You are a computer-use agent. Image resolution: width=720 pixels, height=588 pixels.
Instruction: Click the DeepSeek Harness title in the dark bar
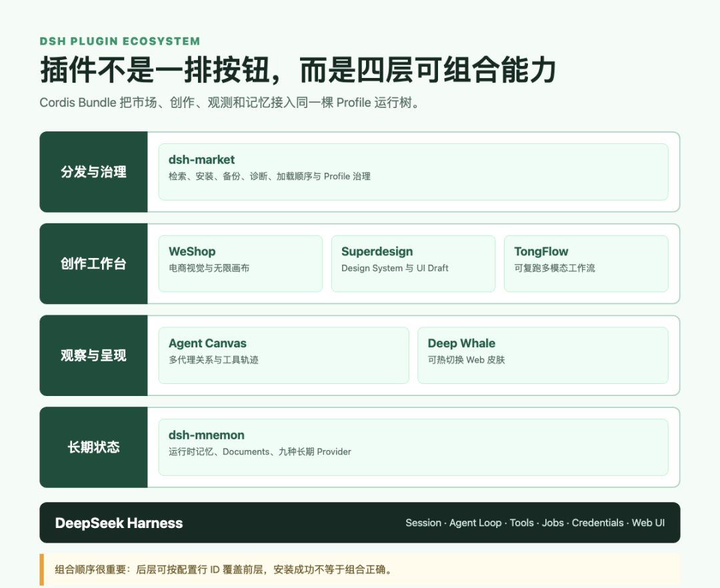click(119, 523)
